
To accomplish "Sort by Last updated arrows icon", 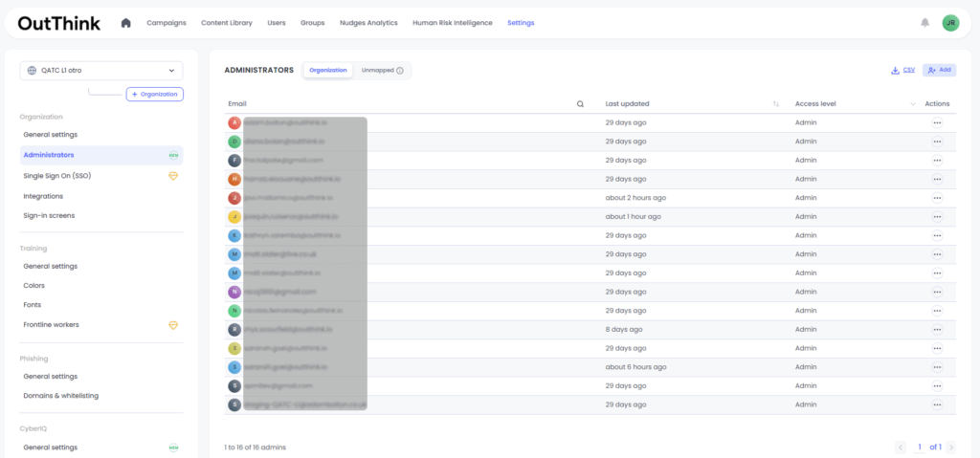I will (x=775, y=104).
